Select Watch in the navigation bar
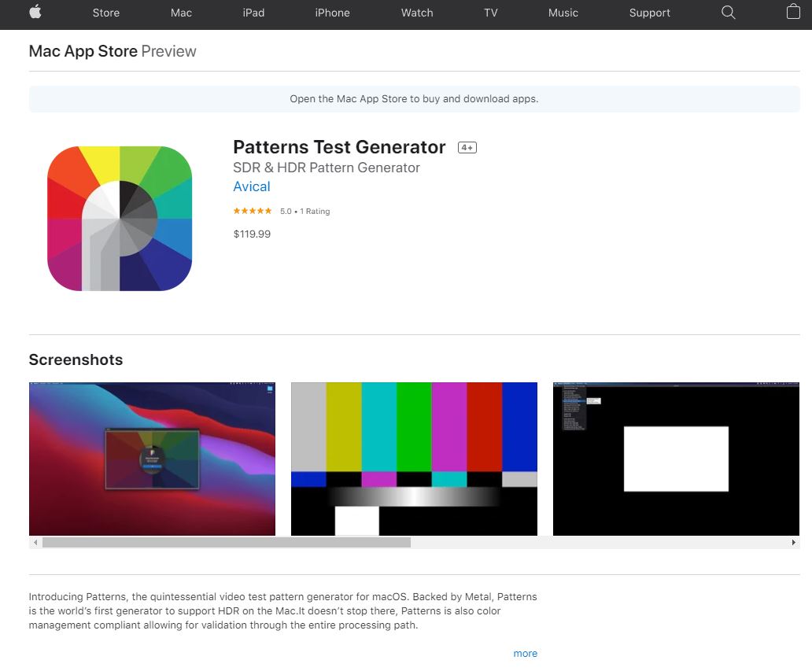The width and height of the screenshot is (812, 671). tap(417, 13)
